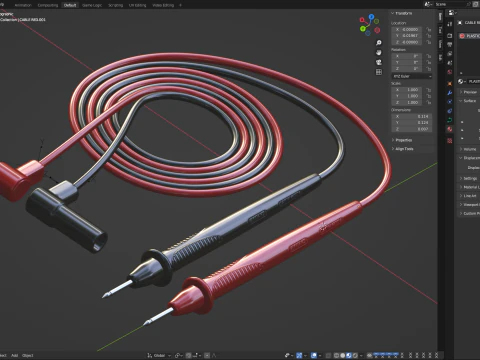The width and height of the screenshot is (480, 360).
Task: Click the Scene name field in top bar
Action: [x=450, y=4]
